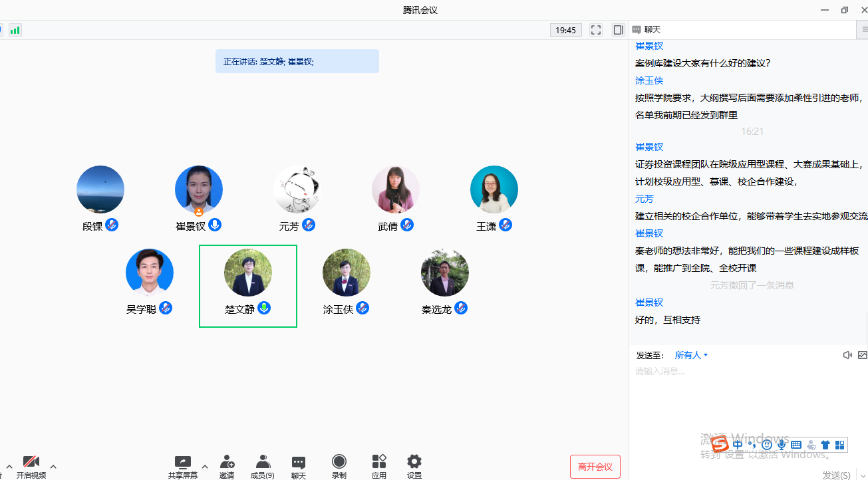Image resolution: width=868 pixels, height=480 pixels.
Task: Click the image send icon in chat
Action: [862, 355]
